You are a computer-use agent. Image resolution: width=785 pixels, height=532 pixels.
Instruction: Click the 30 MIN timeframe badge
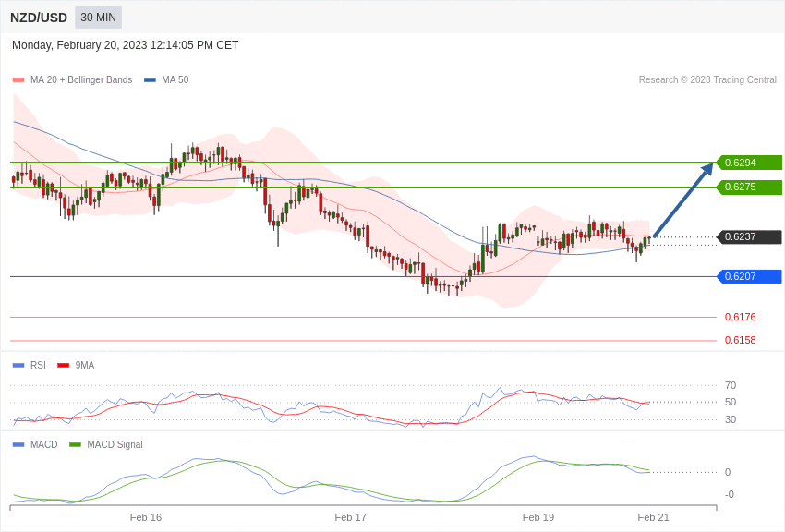pyautogui.click(x=98, y=18)
